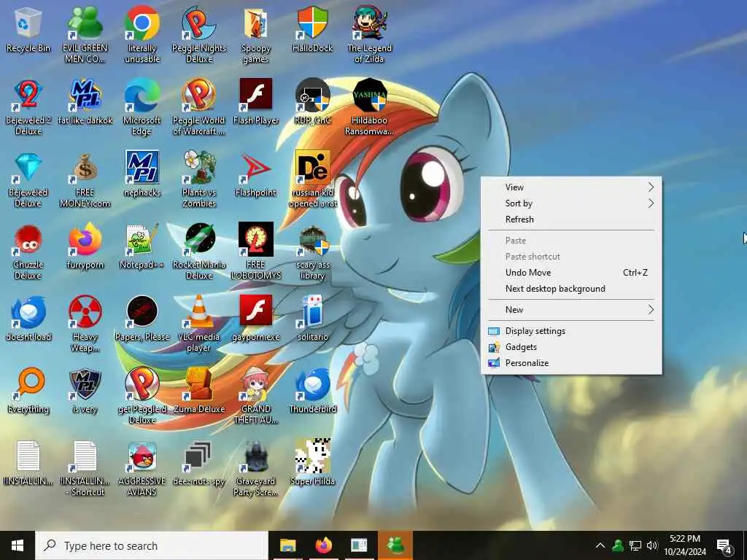The height and width of the screenshot is (560, 747).
Task: Select the EVIL GREEN MEN shortcut icon
Action: pyautogui.click(x=85, y=34)
